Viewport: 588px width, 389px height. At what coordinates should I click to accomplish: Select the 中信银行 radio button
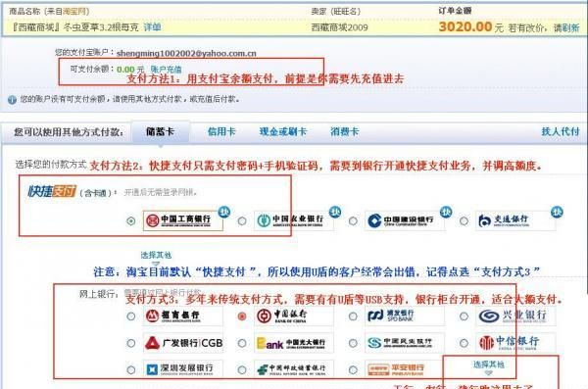(x=464, y=343)
